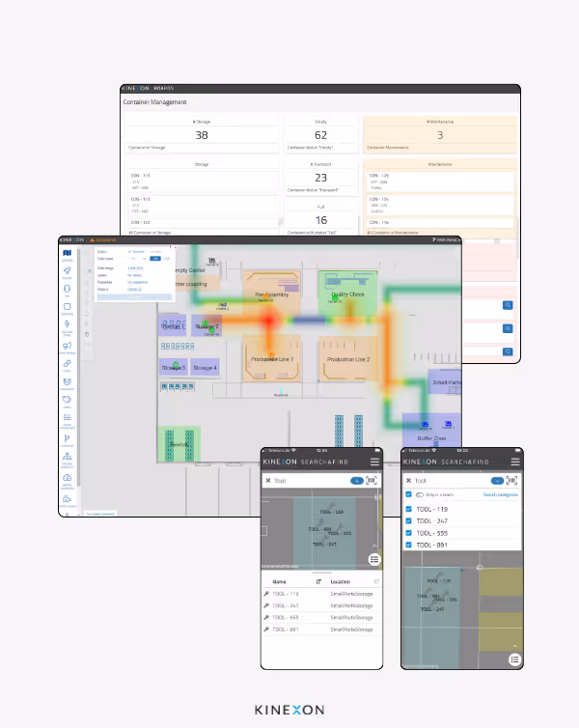Select TOOL - 119 row in left phone list
This screenshot has width=579, height=728.
point(321,594)
